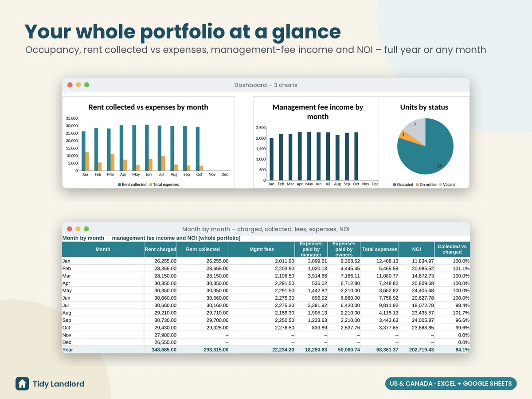This screenshot has height=399, width=532.
Task: Click Dec rent charged cell 26,555.00
Action: pyautogui.click(x=160, y=342)
